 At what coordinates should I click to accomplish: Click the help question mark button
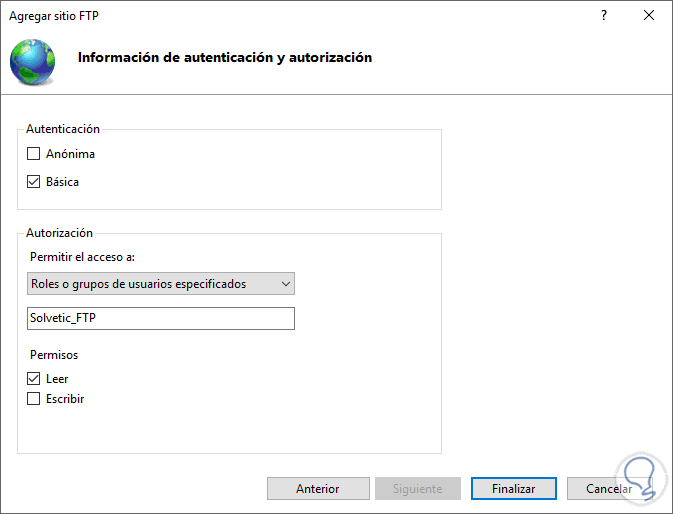pyautogui.click(x=604, y=16)
